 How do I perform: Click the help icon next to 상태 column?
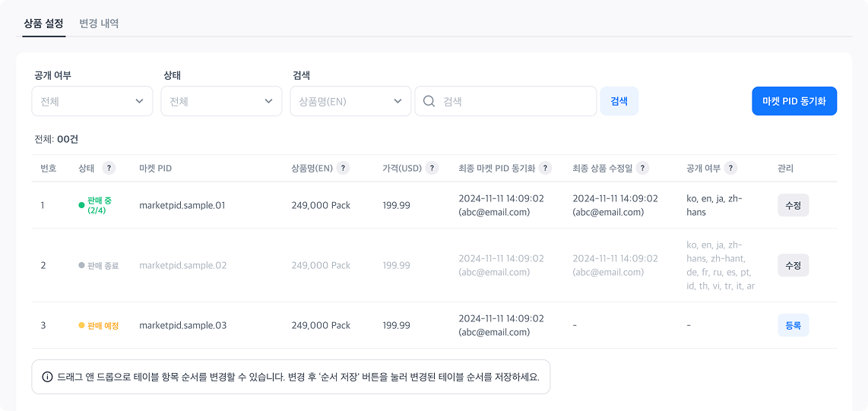(x=109, y=168)
